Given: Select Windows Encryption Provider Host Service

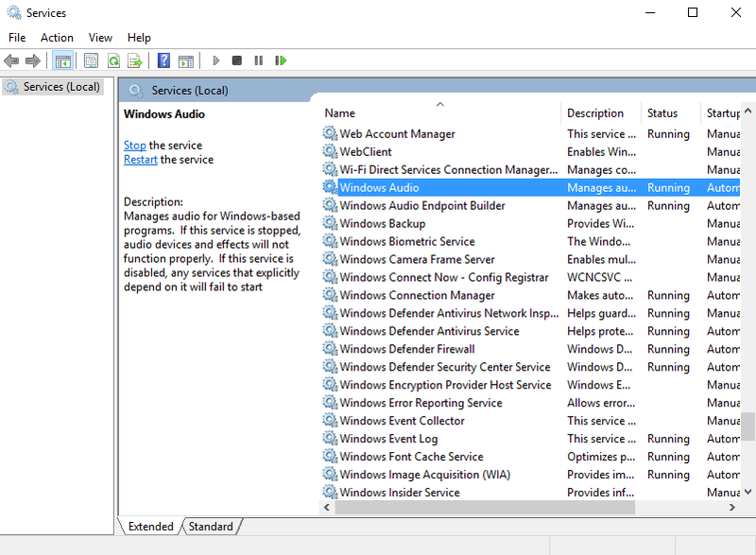Looking at the screenshot, I should (x=530, y=384).
